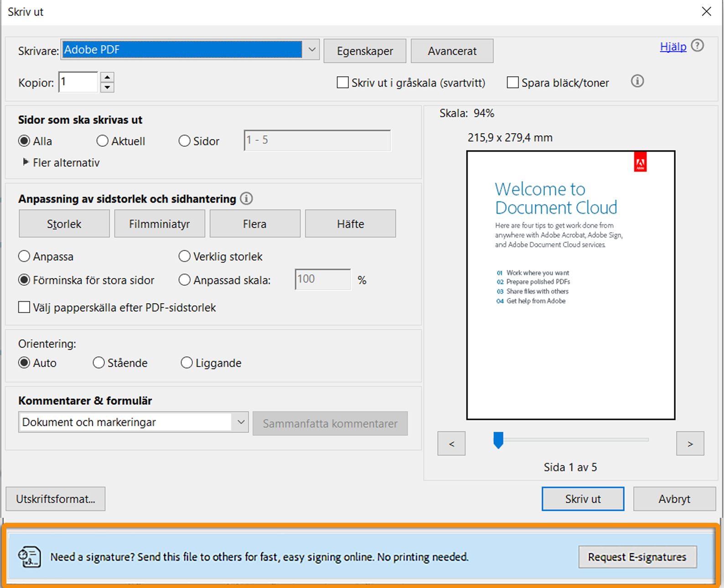The width and height of the screenshot is (724, 588).
Task: Toggle the Spara bläck/toner checkbox
Action: coord(513,83)
